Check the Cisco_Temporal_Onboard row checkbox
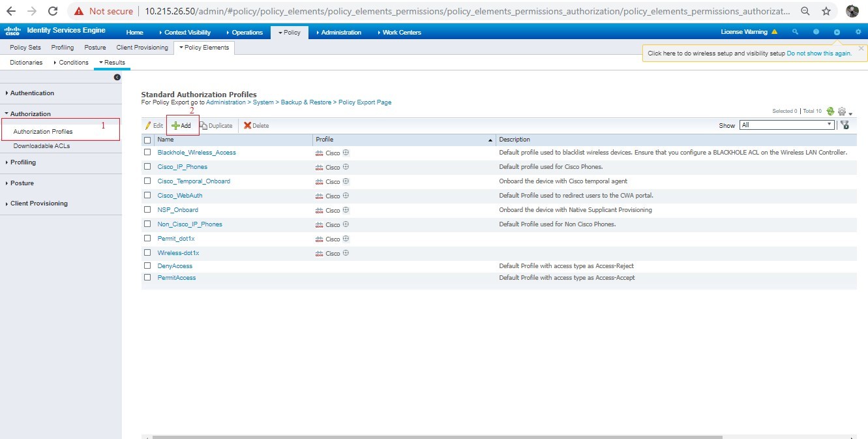The image size is (868, 439). click(147, 181)
